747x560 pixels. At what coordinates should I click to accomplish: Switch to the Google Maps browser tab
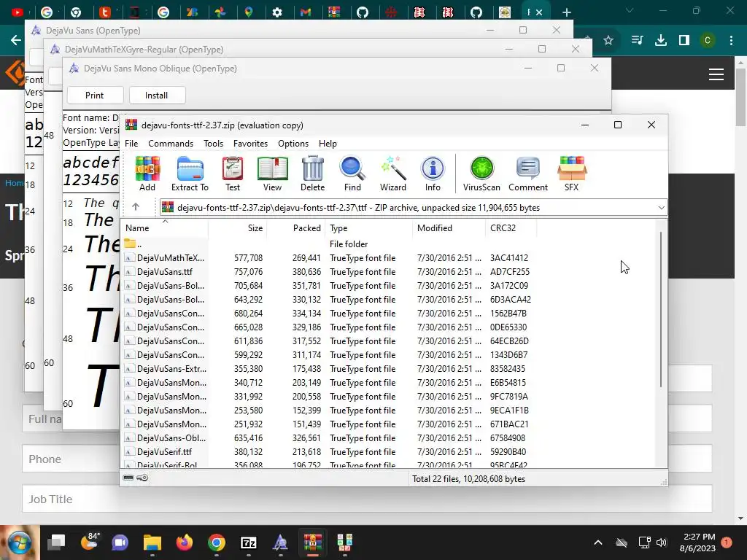[x=248, y=12]
